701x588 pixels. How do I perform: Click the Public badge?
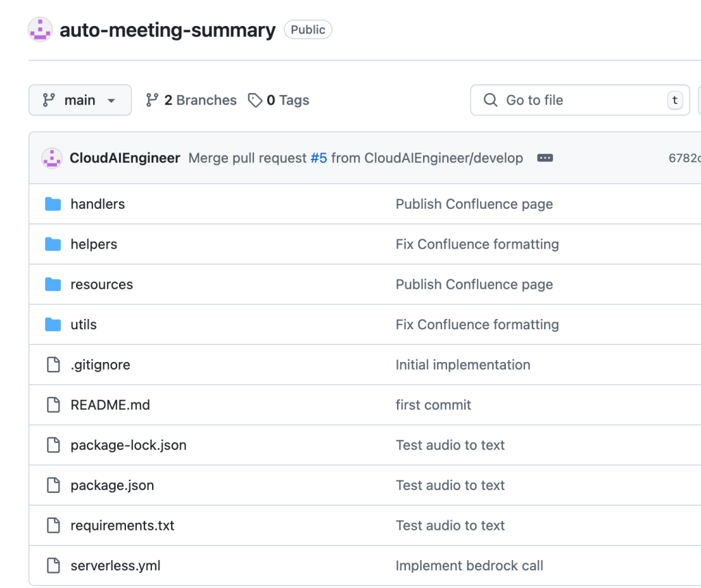(307, 29)
